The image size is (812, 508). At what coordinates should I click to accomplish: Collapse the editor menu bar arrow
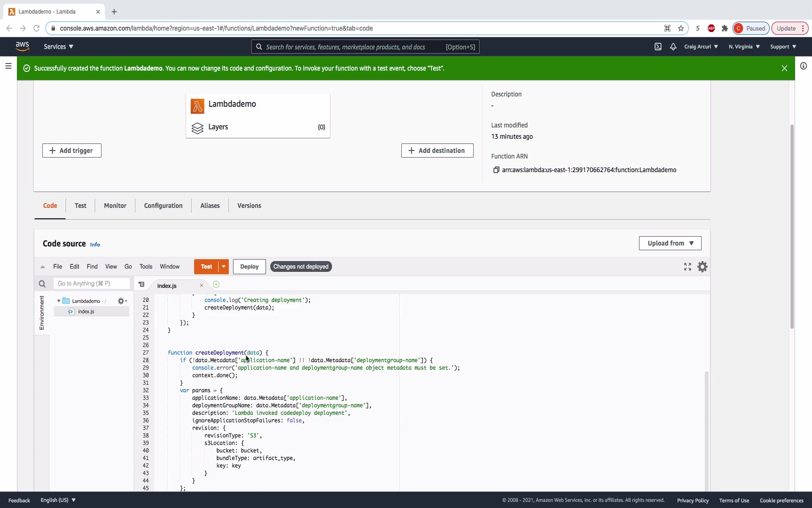[43, 267]
